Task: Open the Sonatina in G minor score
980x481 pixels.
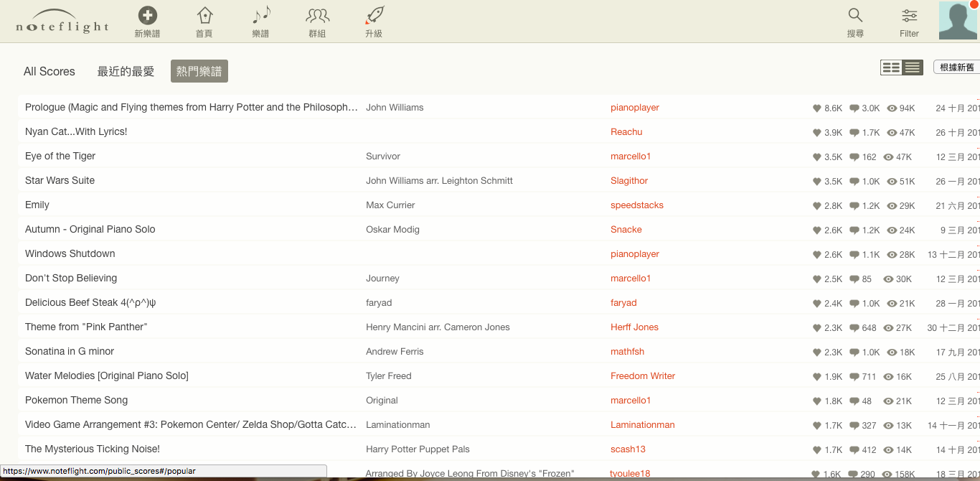Action: (70, 352)
